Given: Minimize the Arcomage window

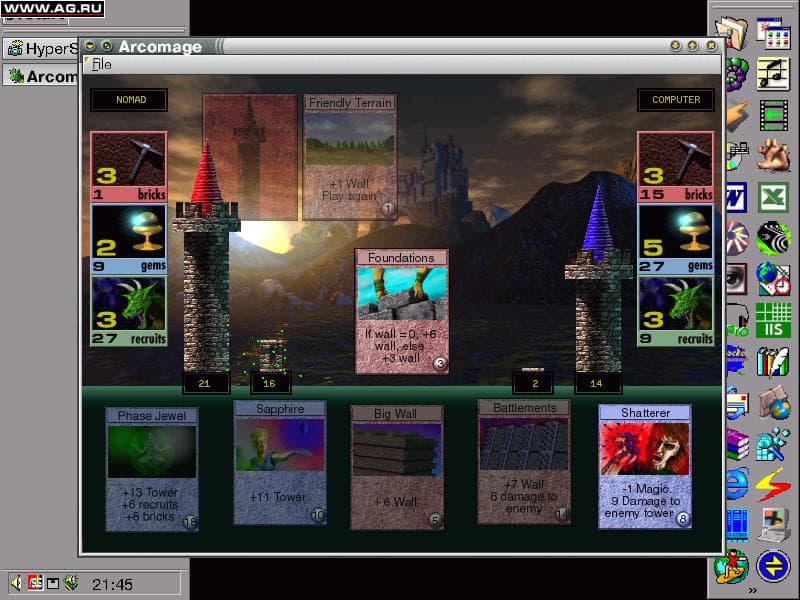Looking at the screenshot, I should click(676, 46).
